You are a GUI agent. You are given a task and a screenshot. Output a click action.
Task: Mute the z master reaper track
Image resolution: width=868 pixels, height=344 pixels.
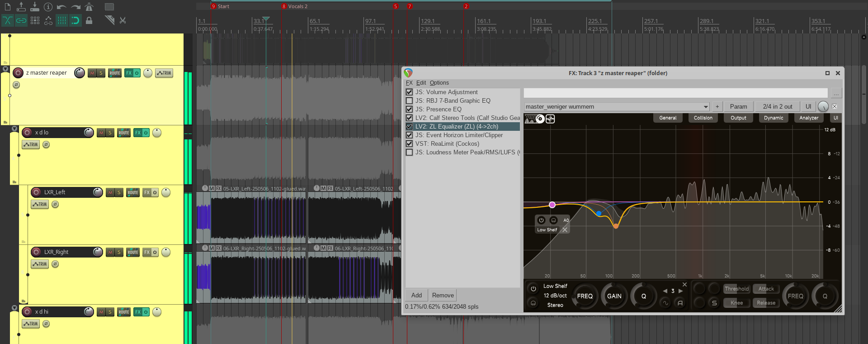coord(92,73)
